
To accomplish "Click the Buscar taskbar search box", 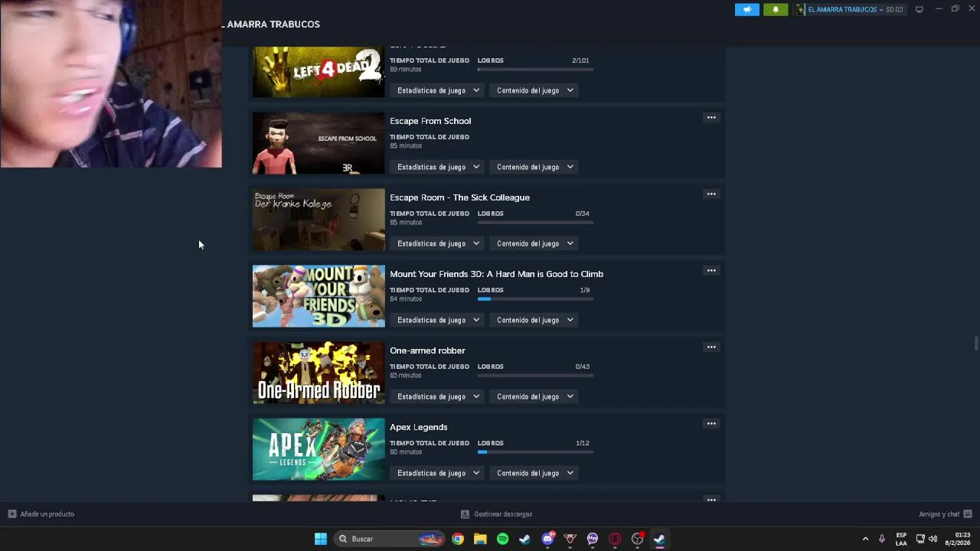I will [390, 539].
